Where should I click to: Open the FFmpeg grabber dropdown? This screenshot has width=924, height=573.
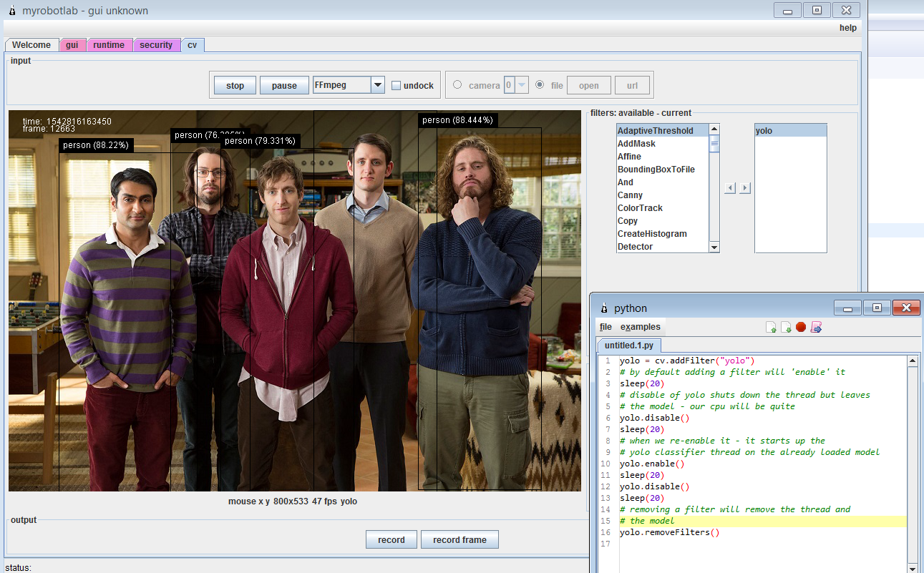(x=378, y=85)
